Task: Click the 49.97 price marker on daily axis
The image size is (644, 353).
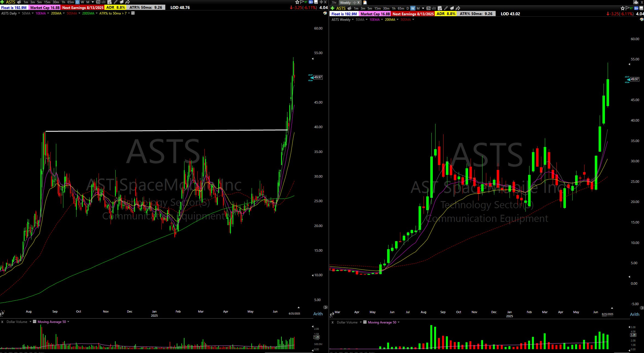Action: click(318, 77)
